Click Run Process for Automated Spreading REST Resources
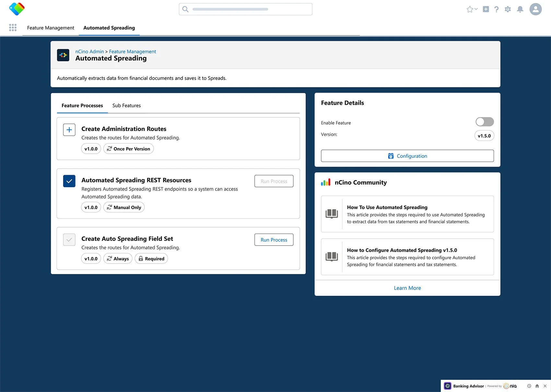Viewport: 551px width, 392px height. tap(274, 181)
